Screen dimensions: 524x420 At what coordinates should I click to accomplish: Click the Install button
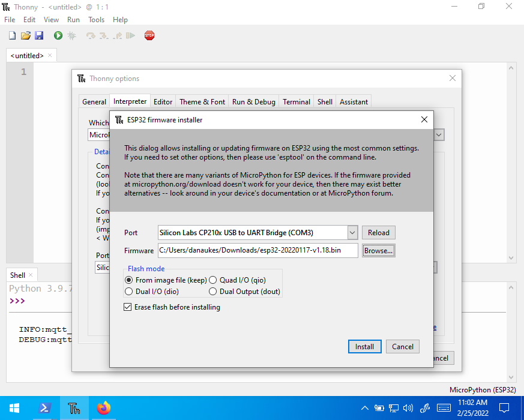tap(364, 346)
